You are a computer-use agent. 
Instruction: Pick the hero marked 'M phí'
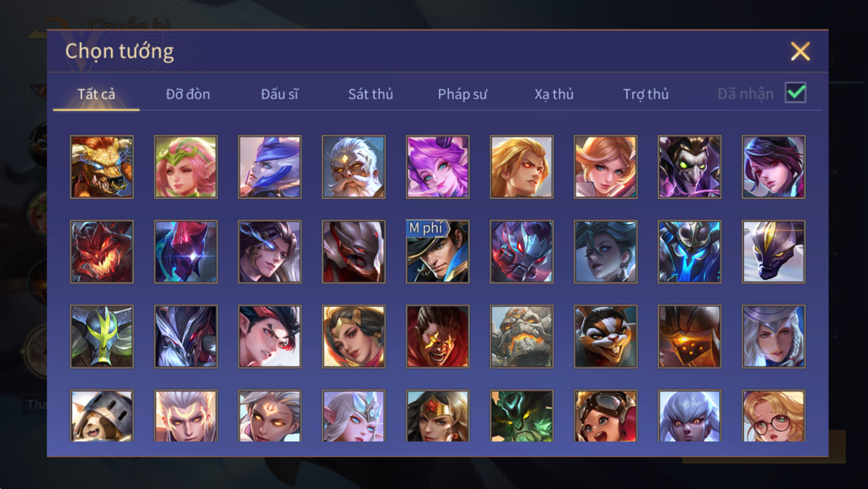coord(438,252)
